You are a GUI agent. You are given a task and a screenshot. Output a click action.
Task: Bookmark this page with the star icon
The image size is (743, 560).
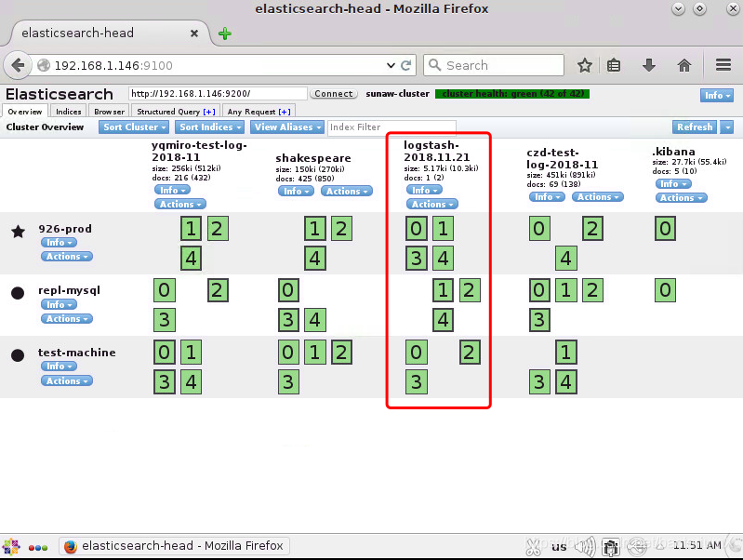tap(585, 65)
